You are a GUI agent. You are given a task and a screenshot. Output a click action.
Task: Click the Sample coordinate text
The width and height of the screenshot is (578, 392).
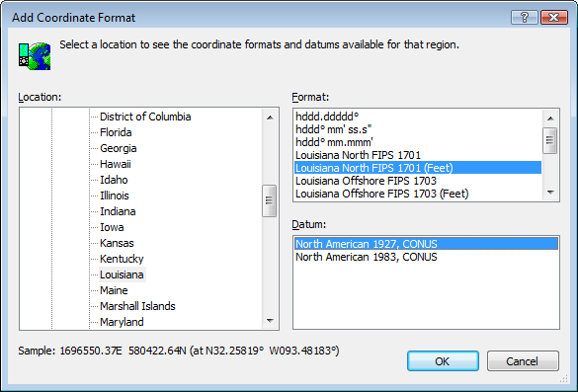[179, 351]
